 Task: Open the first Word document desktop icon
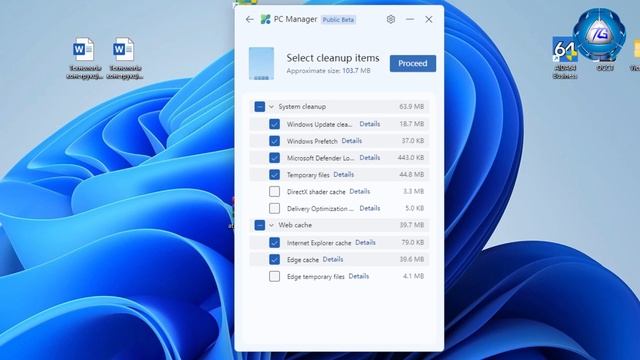84,58
